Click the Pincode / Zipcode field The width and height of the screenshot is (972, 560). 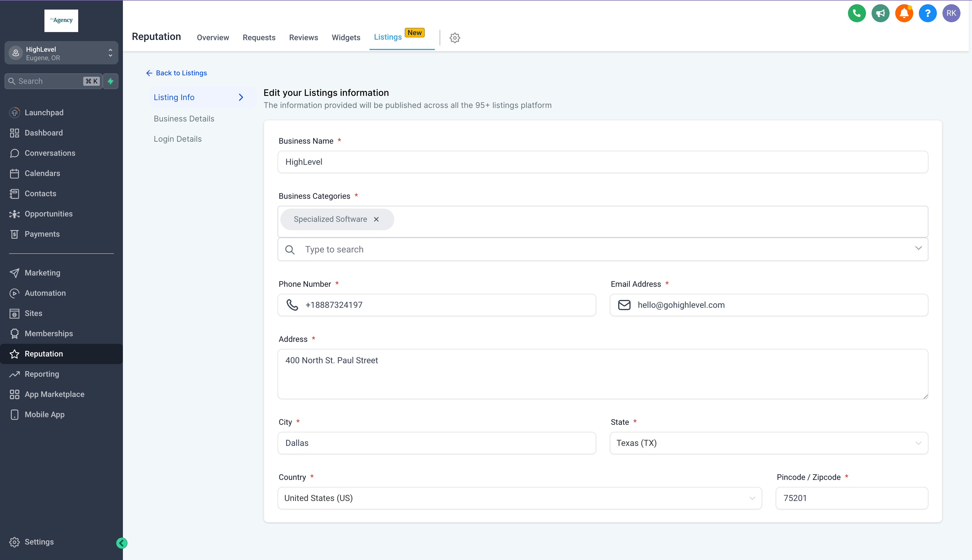[852, 498]
